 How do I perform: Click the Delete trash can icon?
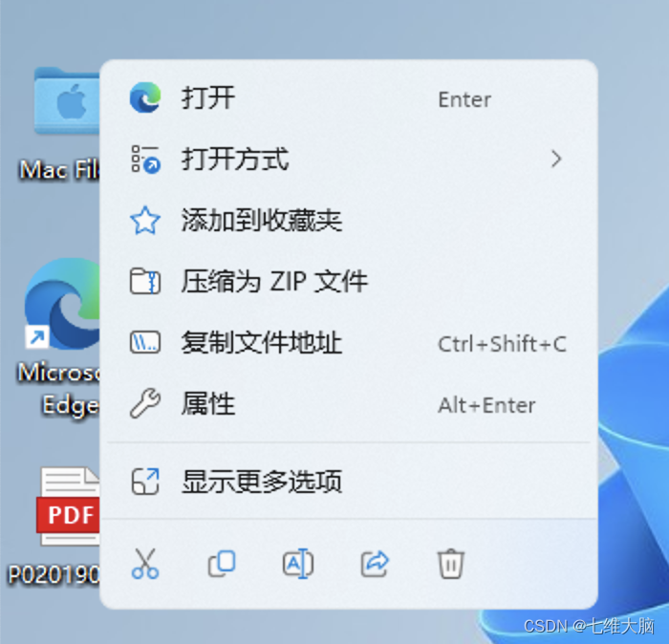[451, 564]
